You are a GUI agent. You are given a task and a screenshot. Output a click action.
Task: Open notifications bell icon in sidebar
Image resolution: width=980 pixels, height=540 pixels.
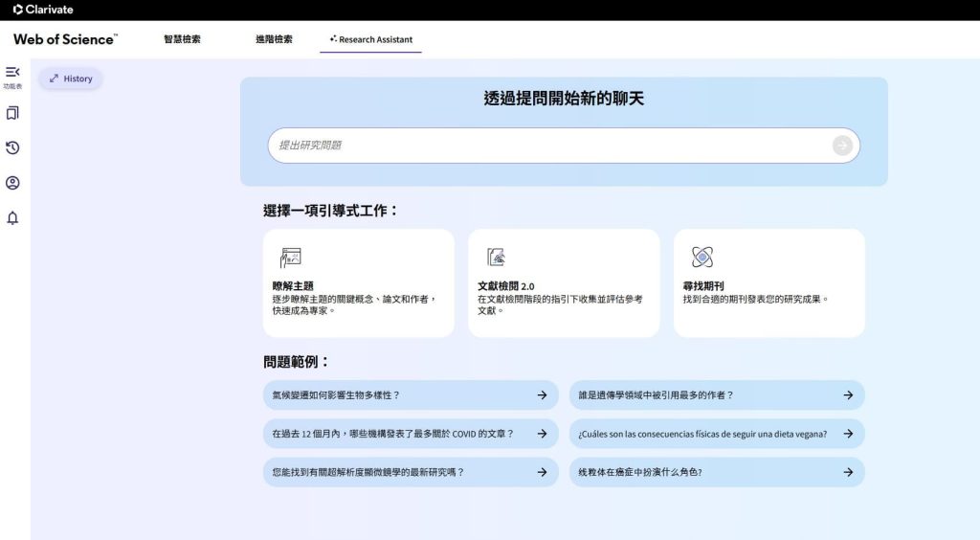coord(12,218)
